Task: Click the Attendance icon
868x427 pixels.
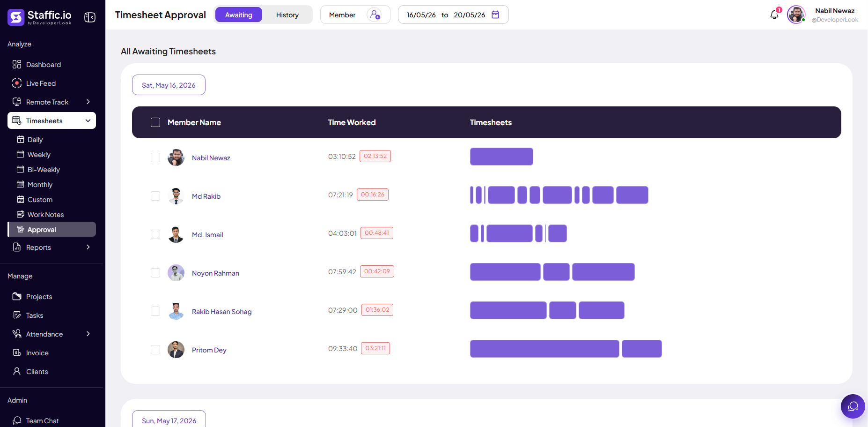Action: point(17,334)
